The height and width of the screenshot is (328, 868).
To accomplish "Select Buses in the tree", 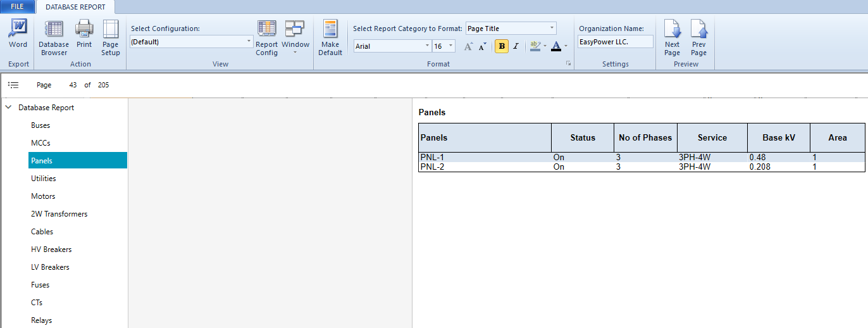I will (x=40, y=125).
